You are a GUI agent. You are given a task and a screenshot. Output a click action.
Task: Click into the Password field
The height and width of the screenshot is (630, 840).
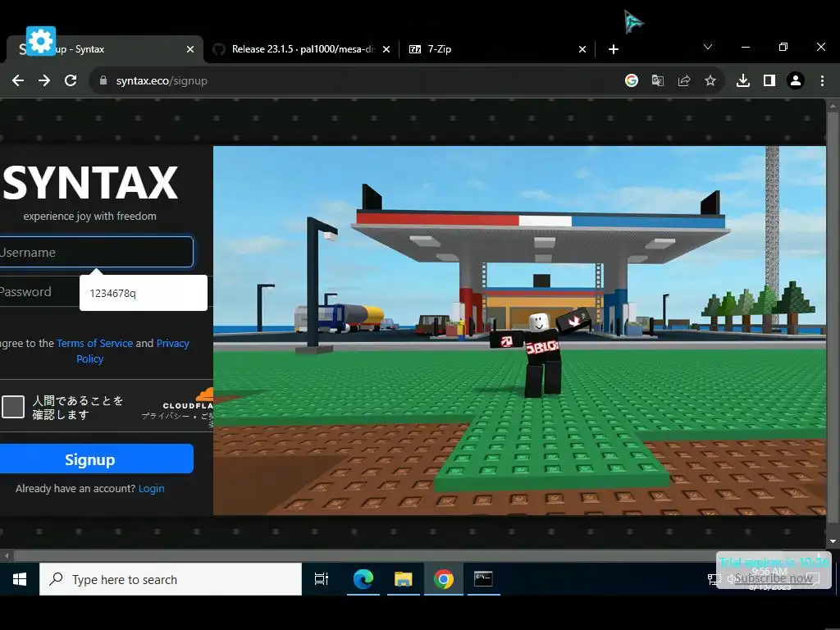pyautogui.click(x=39, y=292)
